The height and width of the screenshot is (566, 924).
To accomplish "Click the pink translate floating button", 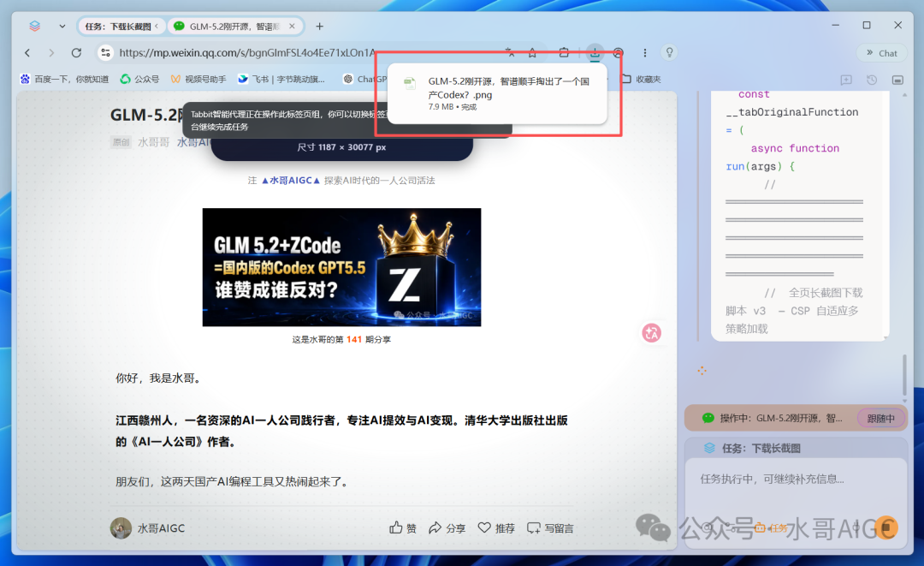I will 652,333.
